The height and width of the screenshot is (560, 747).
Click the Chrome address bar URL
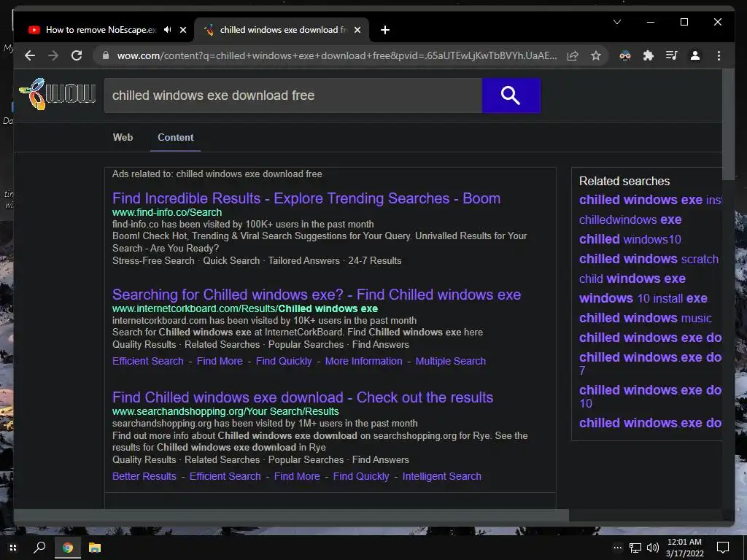(337, 55)
